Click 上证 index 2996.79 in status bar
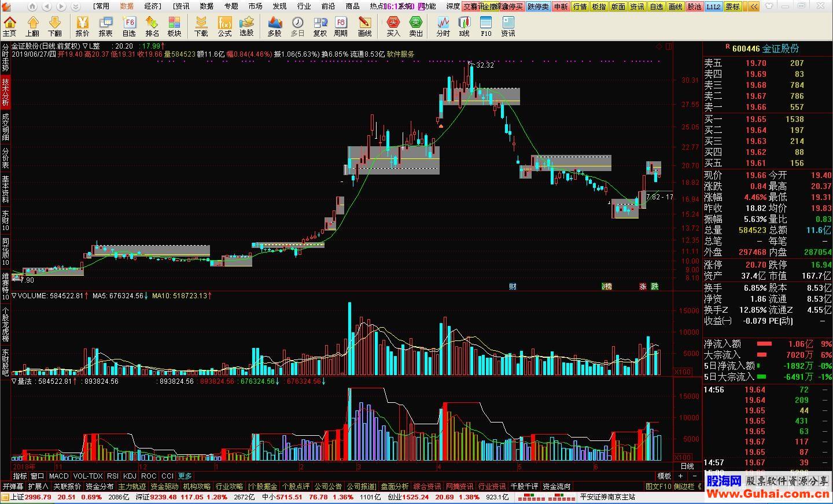 31,496
